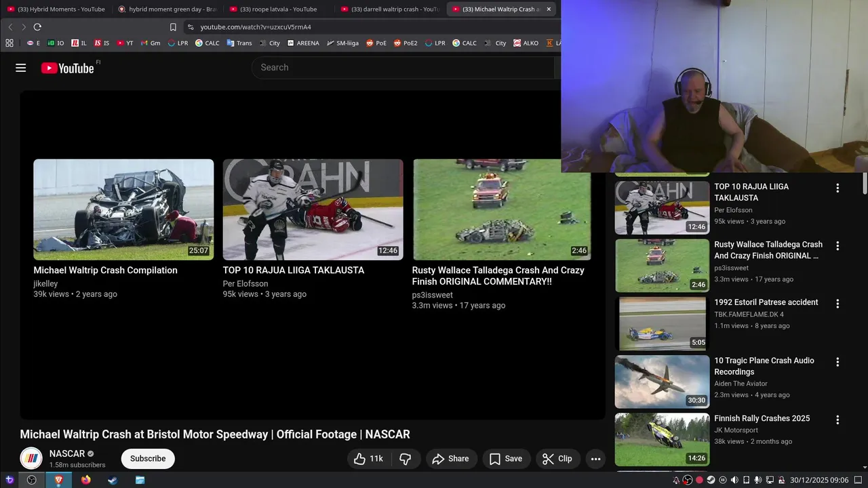
Task: Open options for 1992 Estoril Patrese accident
Action: [x=837, y=304]
